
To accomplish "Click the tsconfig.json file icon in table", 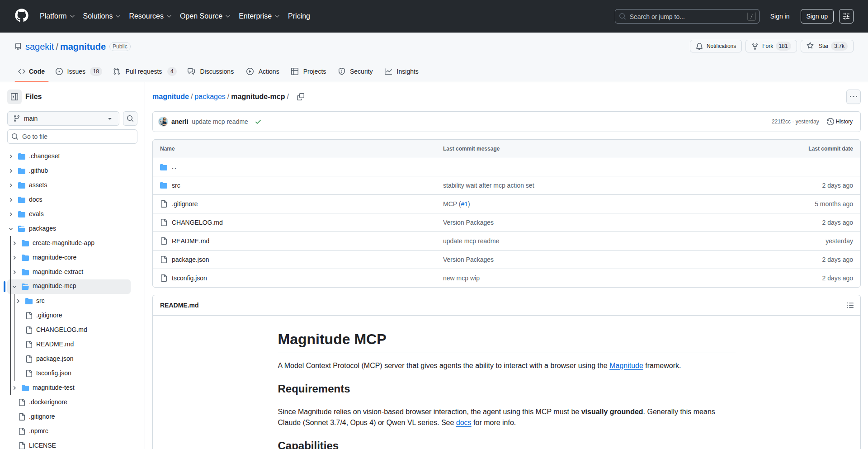I will pyautogui.click(x=164, y=278).
